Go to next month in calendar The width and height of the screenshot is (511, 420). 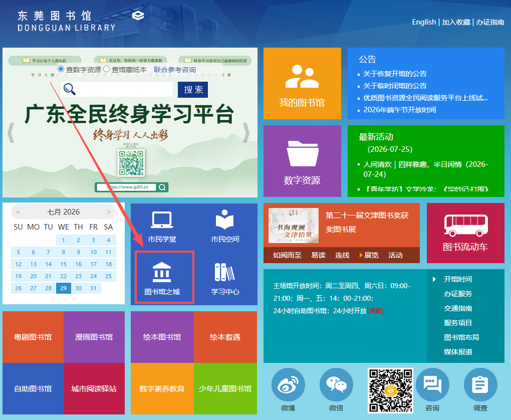coord(109,213)
